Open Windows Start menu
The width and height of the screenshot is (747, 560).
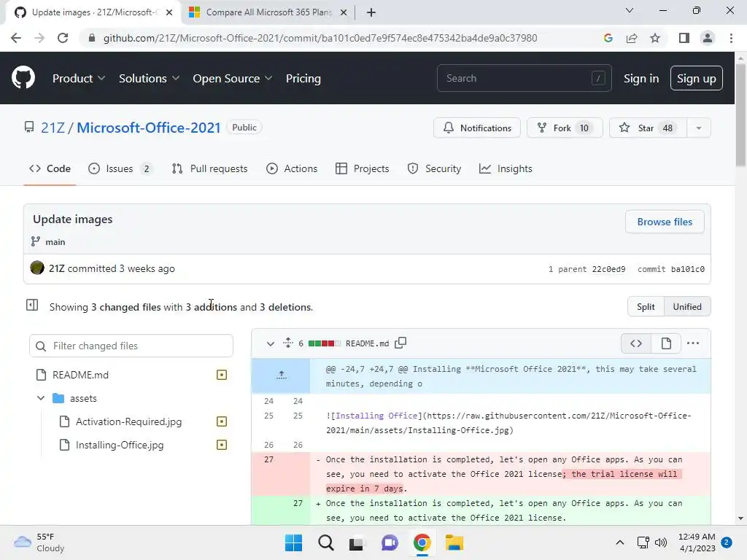[293, 542]
